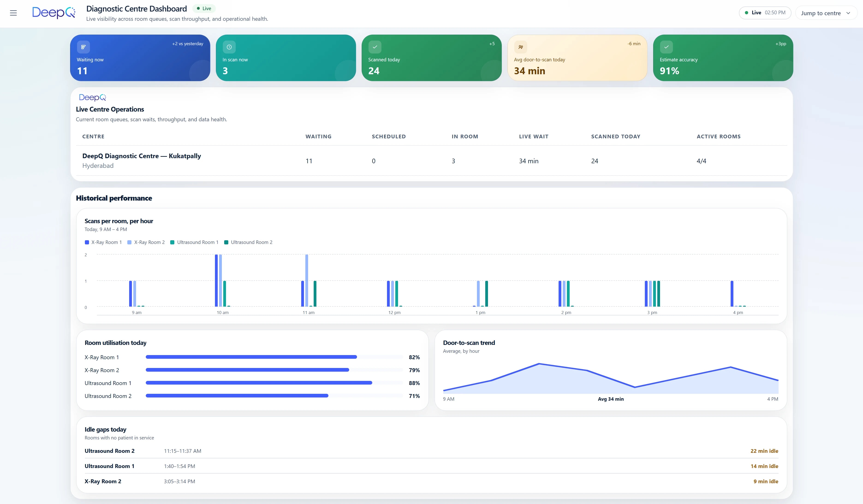863x504 pixels.
Task: Click the Waiting now card icon
Action: 83,47
